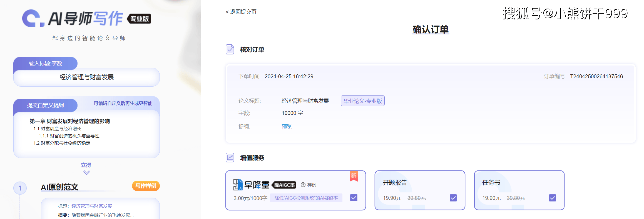Click the 毕业论文-专业版 tag
644x219 pixels.
click(363, 101)
